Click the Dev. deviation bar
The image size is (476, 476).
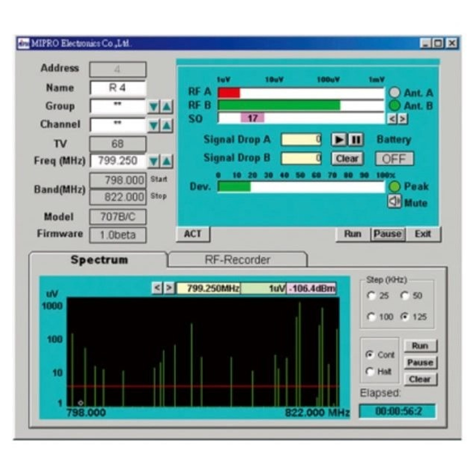coord(301,187)
